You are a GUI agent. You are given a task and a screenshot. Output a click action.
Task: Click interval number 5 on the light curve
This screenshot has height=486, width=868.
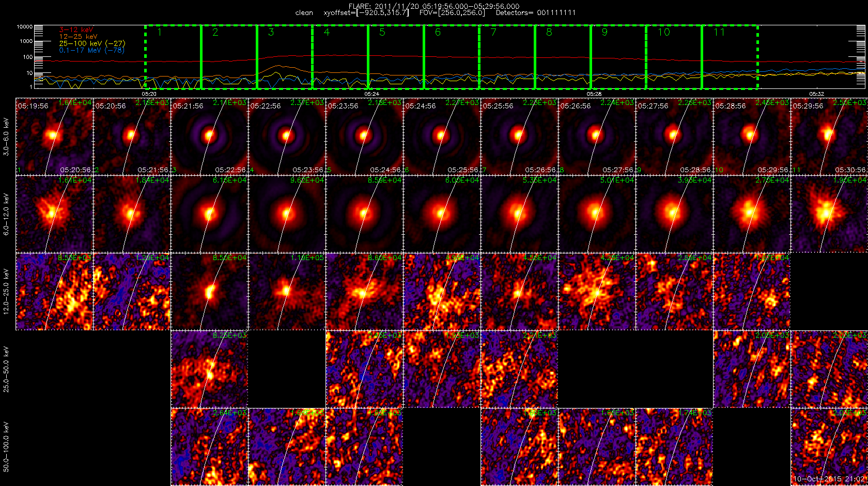click(x=382, y=32)
